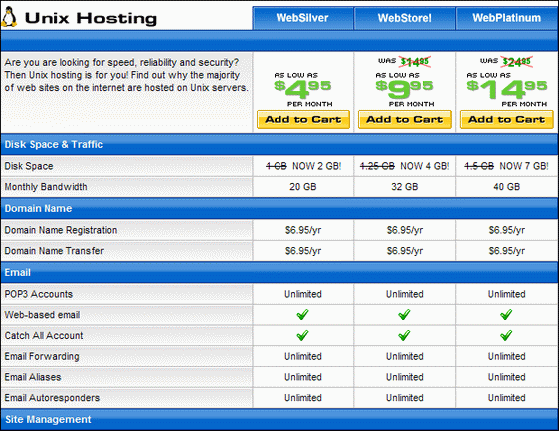The image size is (559, 431).
Task: Click the Email section header
Action: [x=280, y=273]
